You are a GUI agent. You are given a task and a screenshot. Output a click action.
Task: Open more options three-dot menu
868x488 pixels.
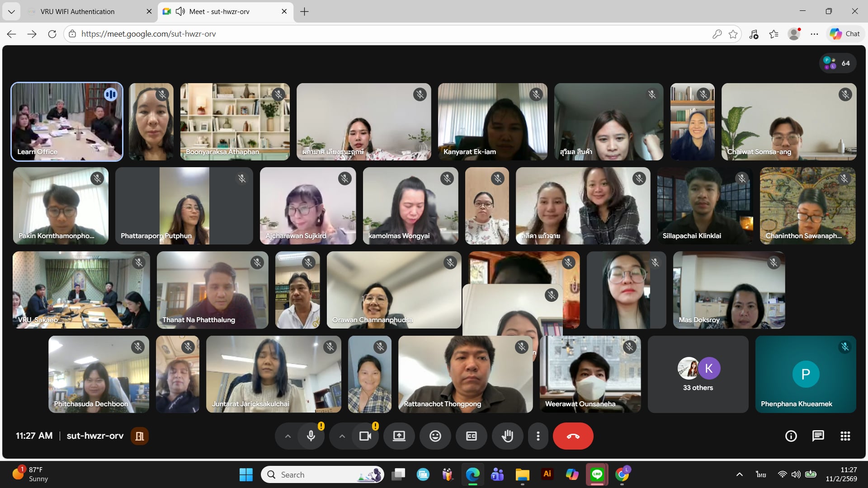point(538,436)
